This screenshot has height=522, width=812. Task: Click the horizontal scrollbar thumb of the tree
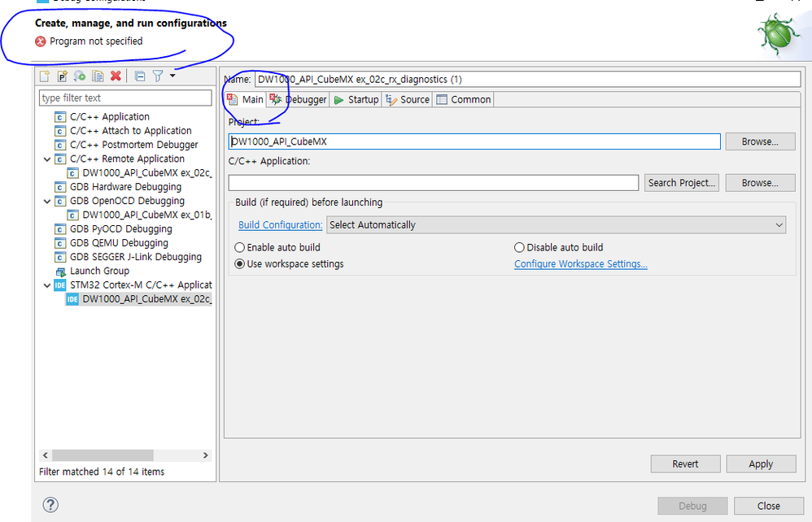pos(103,455)
